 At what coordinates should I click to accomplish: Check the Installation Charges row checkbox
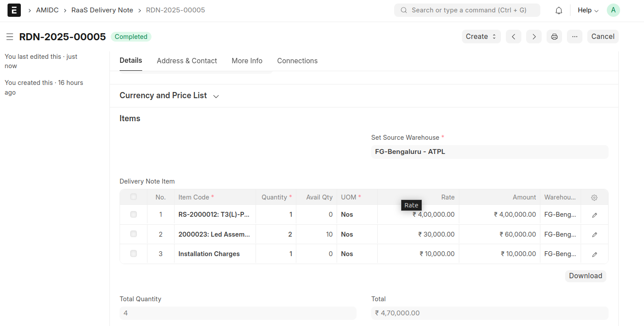point(133,253)
